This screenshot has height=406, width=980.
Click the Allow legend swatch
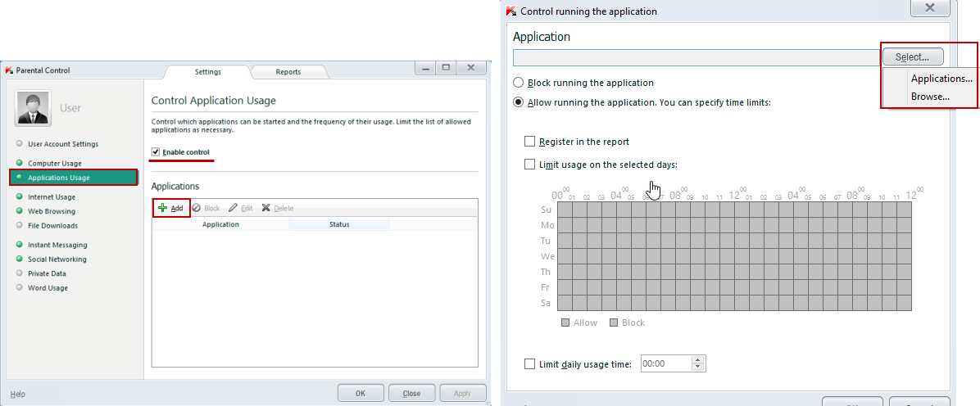pos(565,323)
